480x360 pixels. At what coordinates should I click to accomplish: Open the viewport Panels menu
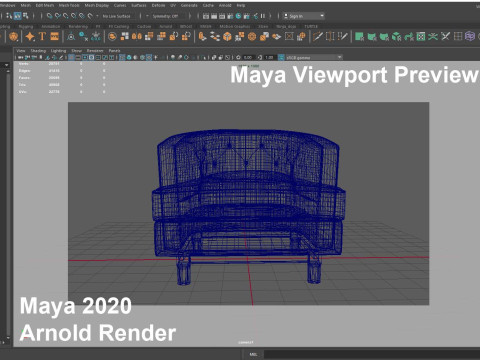114,51
